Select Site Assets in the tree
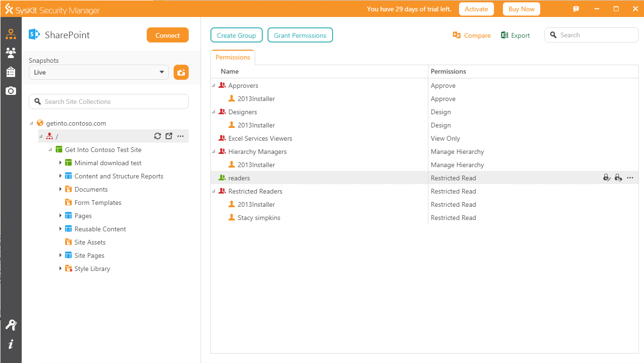This screenshot has height=363, width=644. [x=90, y=242]
